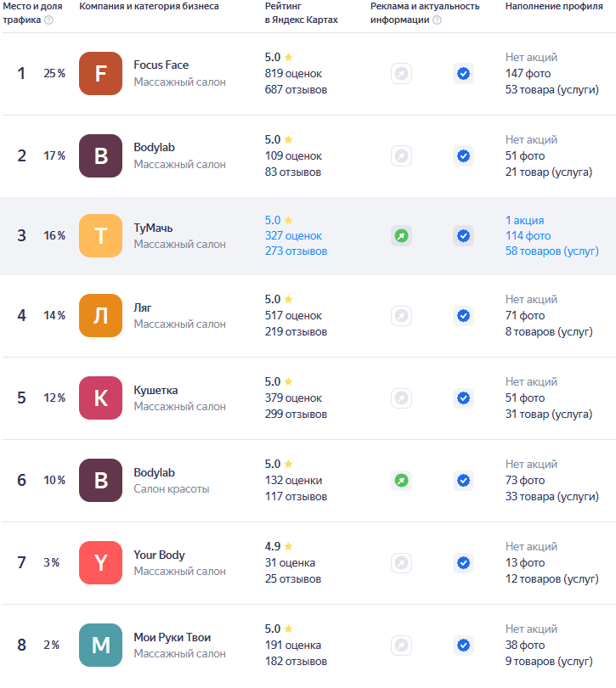Click the orange Focus Face logo thumbnail
Viewport: 616px width, 688px height.
tap(100, 74)
